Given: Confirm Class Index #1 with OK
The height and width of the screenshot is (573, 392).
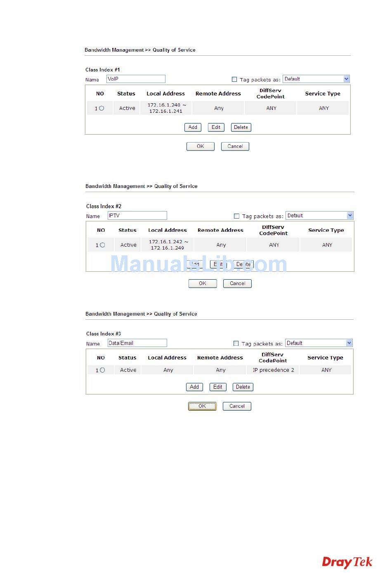Looking at the screenshot, I should click(200, 146).
